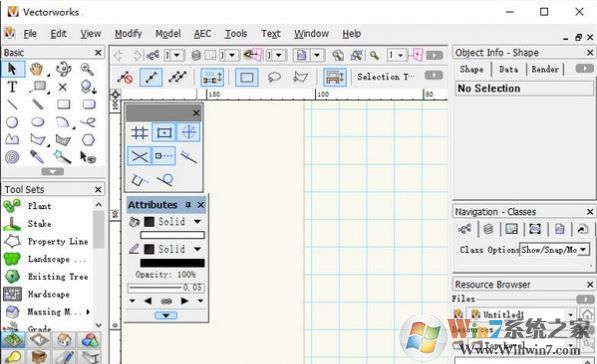
Task: Open the Help menu
Action: (x=351, y=34)
